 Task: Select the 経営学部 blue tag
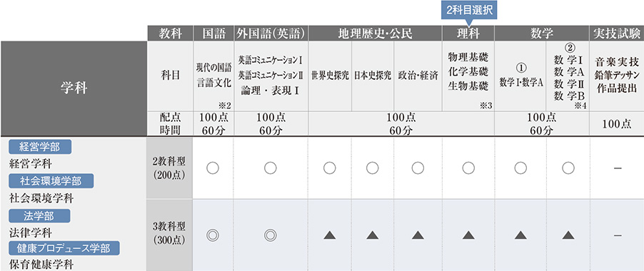click(x=40, y=147)
